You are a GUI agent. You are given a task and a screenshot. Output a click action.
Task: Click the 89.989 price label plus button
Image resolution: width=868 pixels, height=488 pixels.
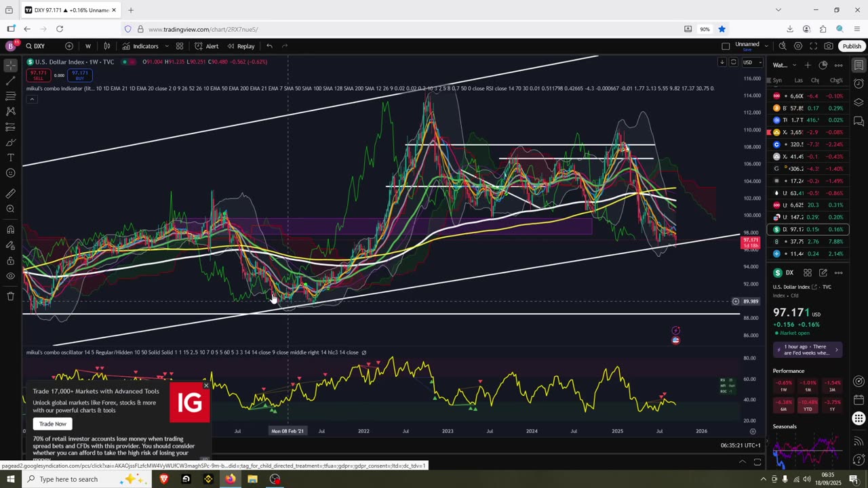(735, 301)
